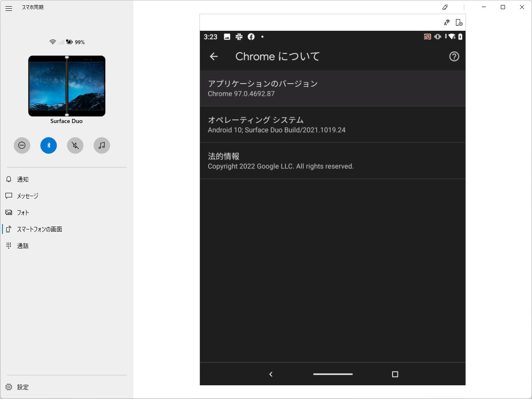532x399 pixels.
Task: Click the Slack notification icon in the status bar
Action: click(239, 37)
